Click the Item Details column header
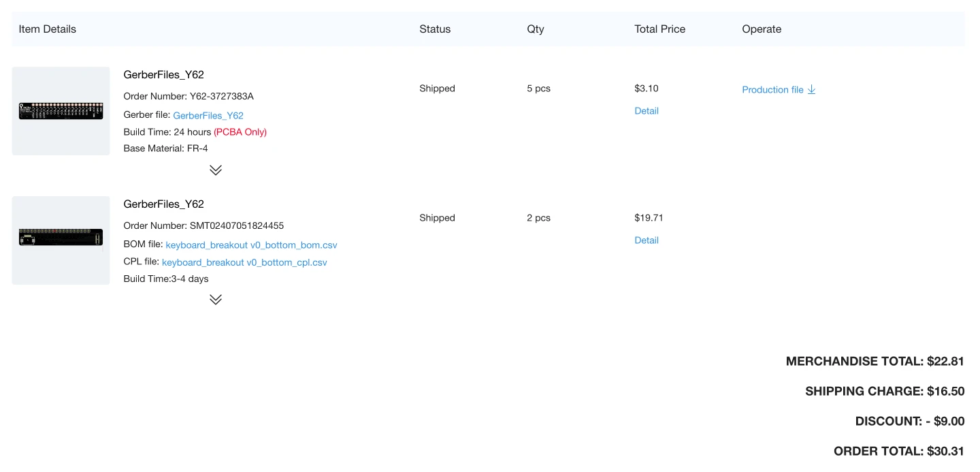Image resolution: width=980 pixels, height=472 pixels. 48,29
